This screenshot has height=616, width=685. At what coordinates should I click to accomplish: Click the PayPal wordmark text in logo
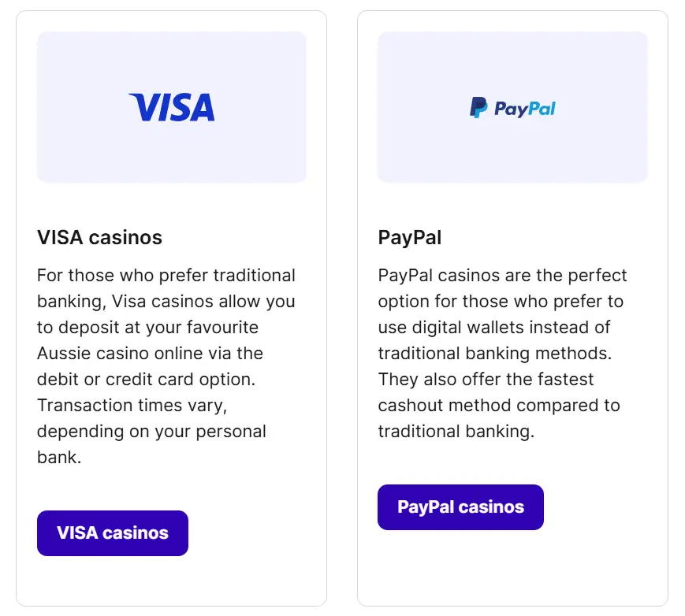[524, 109]
